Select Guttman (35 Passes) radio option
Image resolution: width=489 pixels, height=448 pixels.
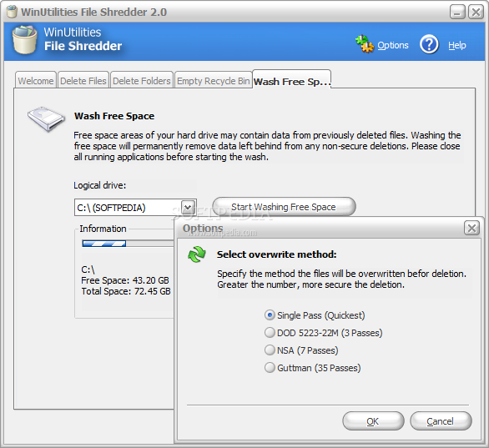pyautogui.click(x=312, y=368)
